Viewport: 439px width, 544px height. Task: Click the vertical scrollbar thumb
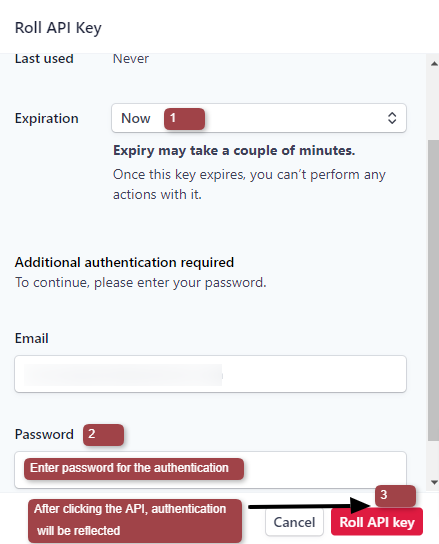[433, 290]
